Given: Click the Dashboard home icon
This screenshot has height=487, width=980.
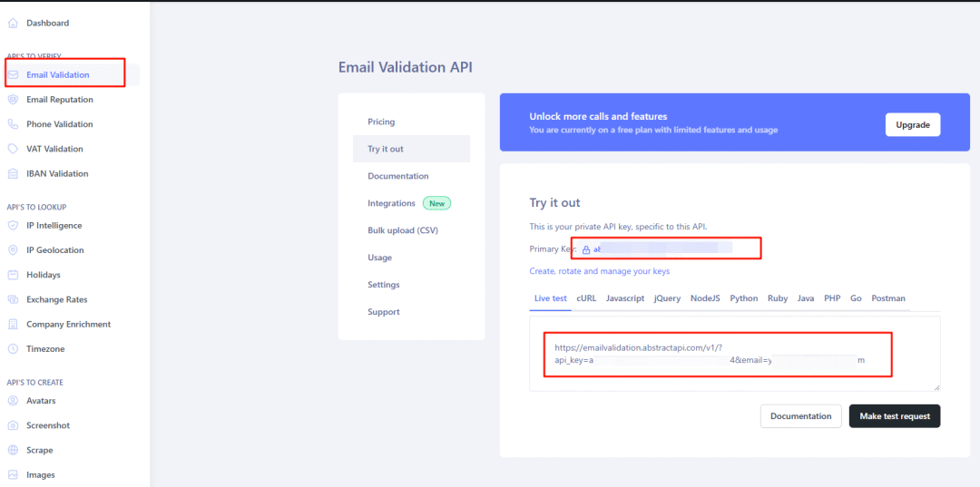Looking at the screenshot, I should click(x=13, y=23).
